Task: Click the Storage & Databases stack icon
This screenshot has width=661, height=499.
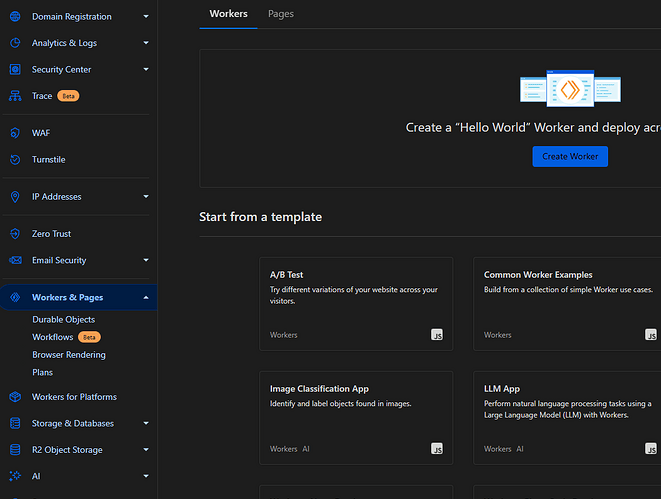Action: [15, 424]
